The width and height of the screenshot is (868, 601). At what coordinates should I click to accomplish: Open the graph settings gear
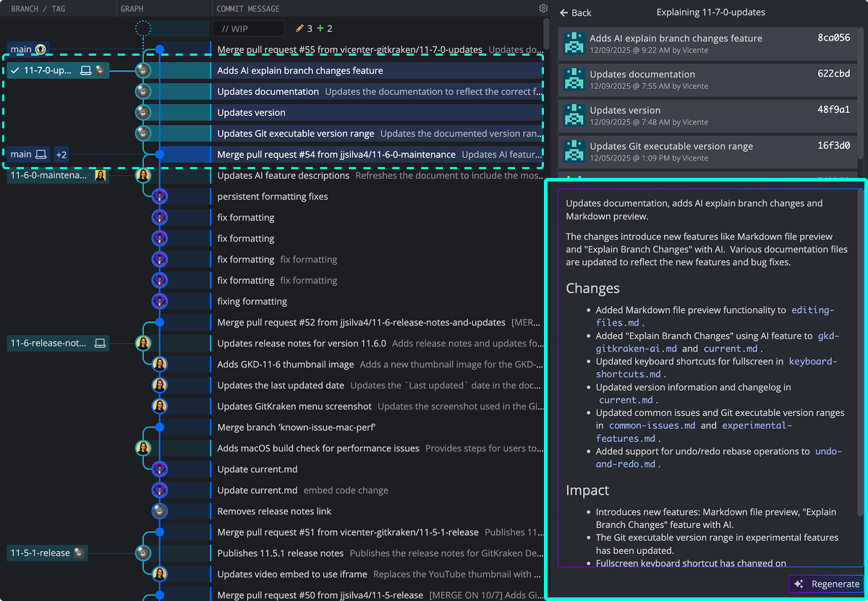544,8
